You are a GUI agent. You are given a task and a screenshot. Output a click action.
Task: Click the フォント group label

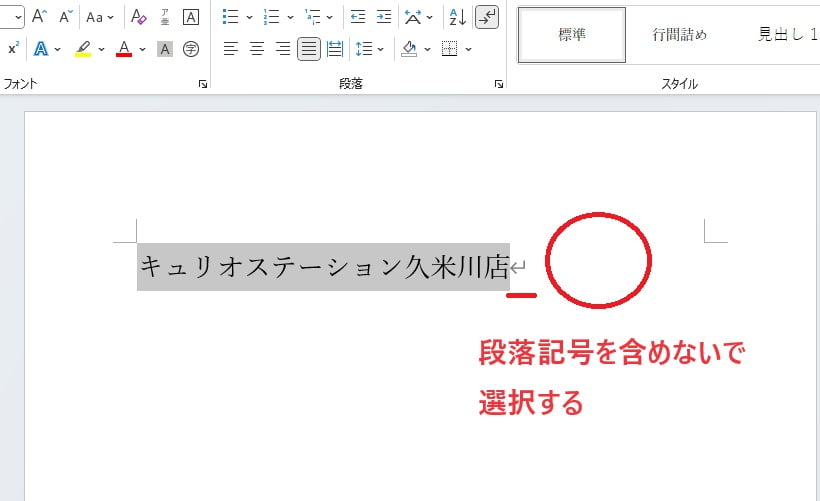(x=20, y=84)
